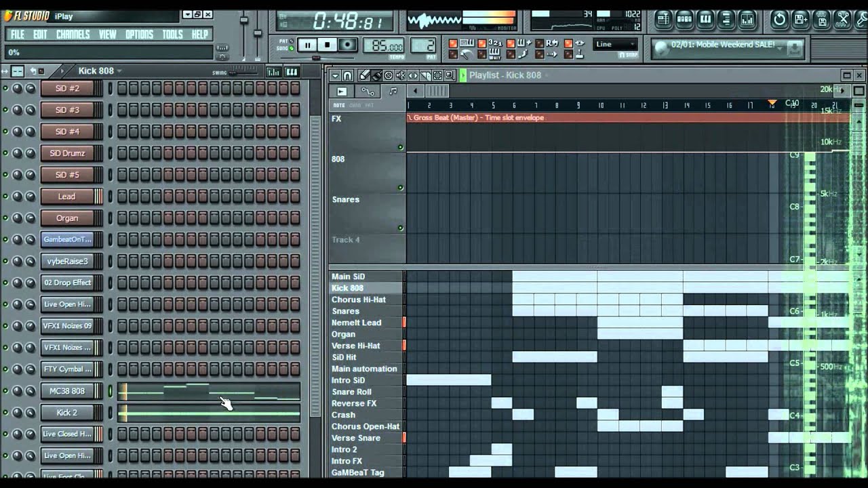
Task: Open the VIEW menu
Action: (108, 34)
